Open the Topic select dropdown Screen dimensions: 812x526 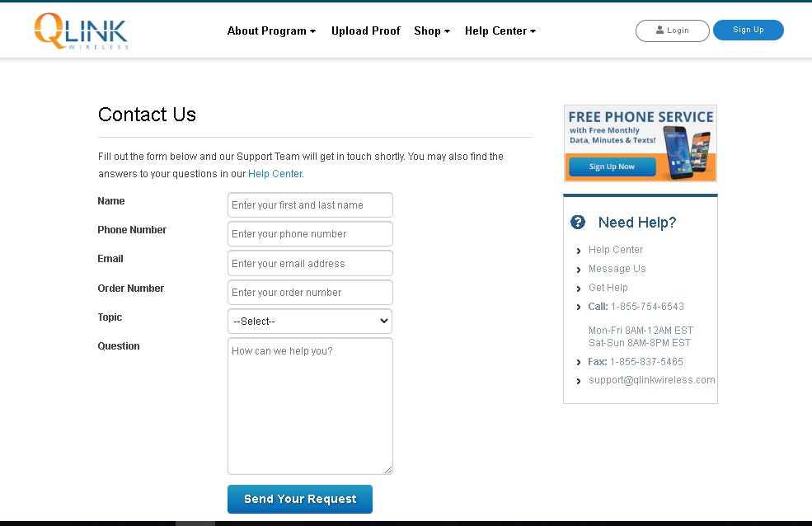(309, 321)
